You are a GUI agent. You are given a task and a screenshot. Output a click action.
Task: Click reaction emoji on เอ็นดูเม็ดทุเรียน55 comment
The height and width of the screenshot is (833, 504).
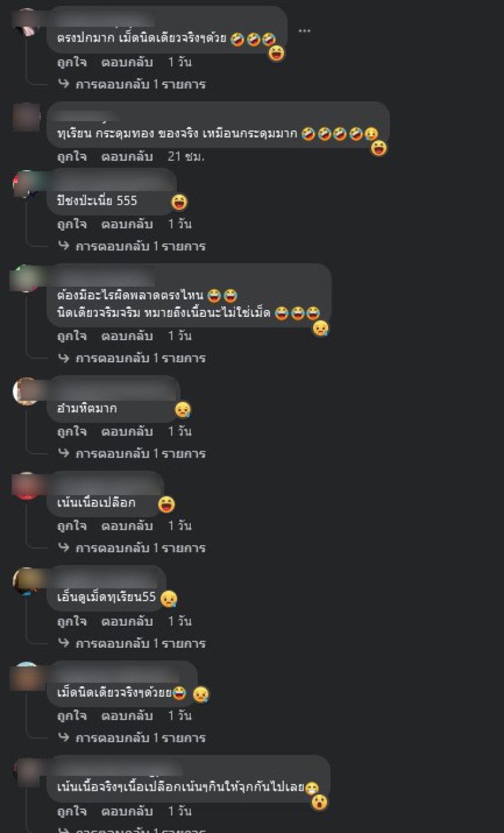click(169, 599)
